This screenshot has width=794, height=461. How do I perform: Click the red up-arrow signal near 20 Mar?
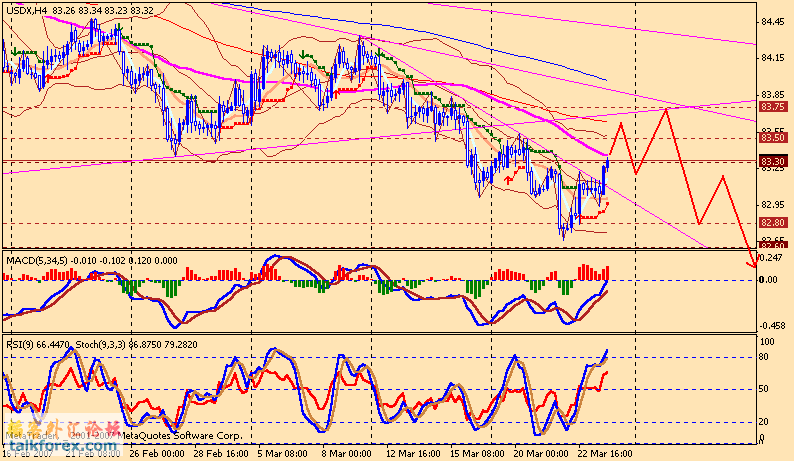coord(508,179)
